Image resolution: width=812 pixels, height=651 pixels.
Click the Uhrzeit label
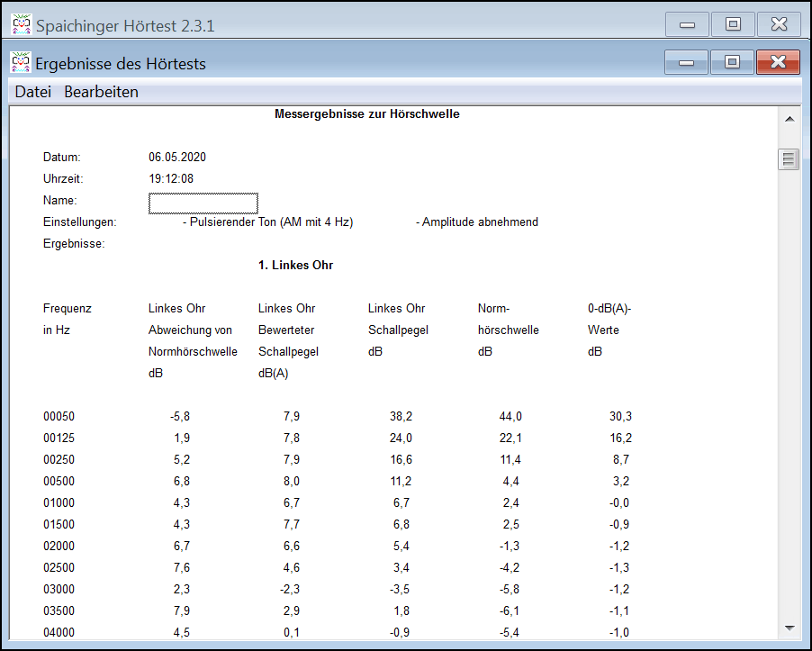(63, 178)
